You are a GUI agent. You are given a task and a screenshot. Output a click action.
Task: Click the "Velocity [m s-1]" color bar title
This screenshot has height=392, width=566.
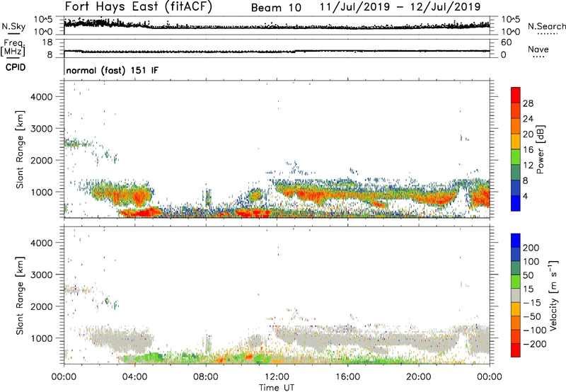coord(553,295)
